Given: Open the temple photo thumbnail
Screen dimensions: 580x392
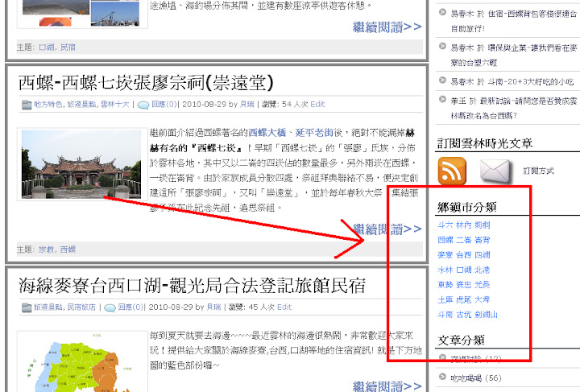Looking at the screenshot, I should (x=82, y=164).
